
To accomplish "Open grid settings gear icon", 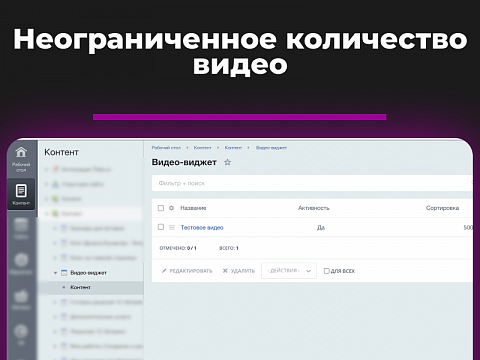I will tap(171, 208).
